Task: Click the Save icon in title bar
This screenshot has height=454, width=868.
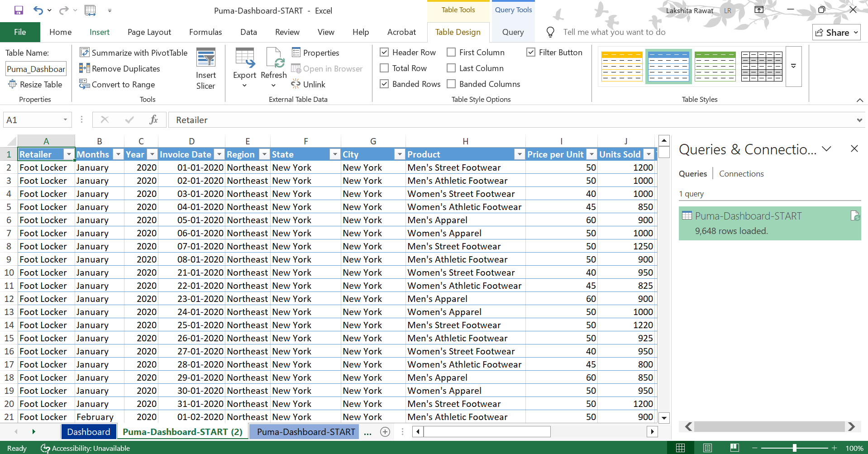Action: tap(19, 10)
